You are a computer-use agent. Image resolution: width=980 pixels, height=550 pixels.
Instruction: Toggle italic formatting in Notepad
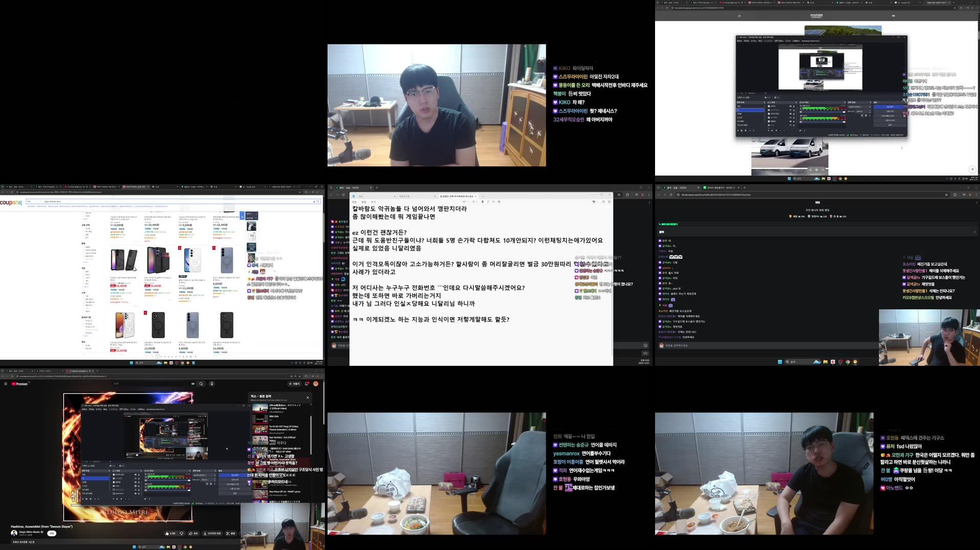(487, 202)
